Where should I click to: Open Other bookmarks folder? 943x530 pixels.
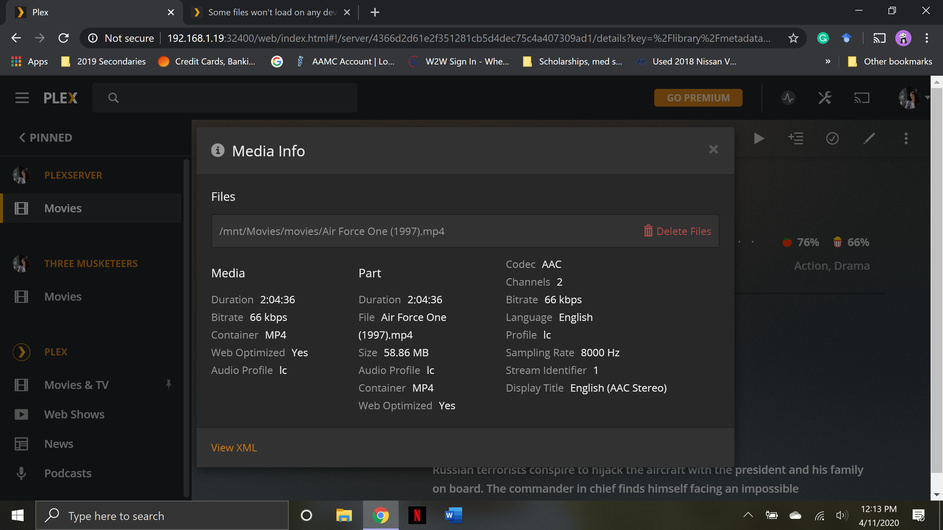coord(889,61)
